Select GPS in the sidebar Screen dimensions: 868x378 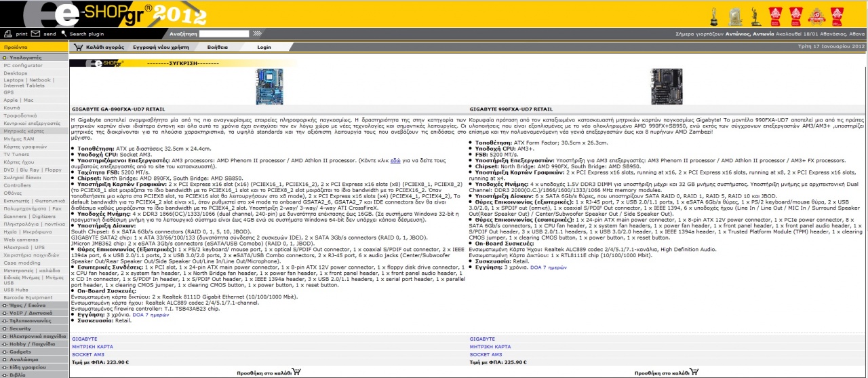click(9, 92)
